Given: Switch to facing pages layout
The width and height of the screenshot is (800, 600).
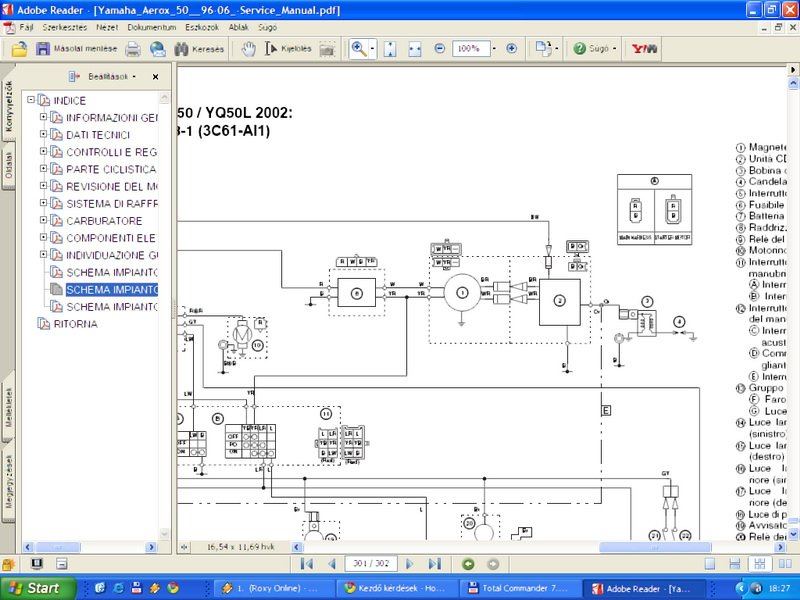Looking at the screenshot, I should 785,564.
